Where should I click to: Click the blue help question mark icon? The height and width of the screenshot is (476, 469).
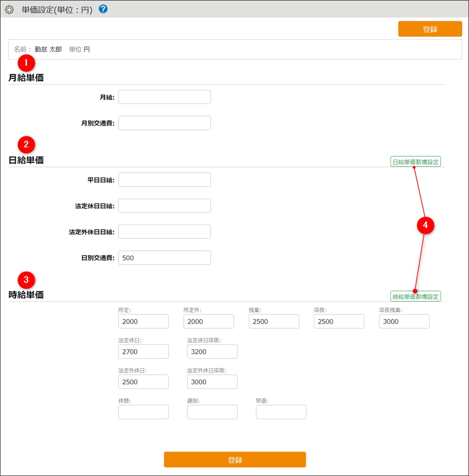tap(103, 9)
